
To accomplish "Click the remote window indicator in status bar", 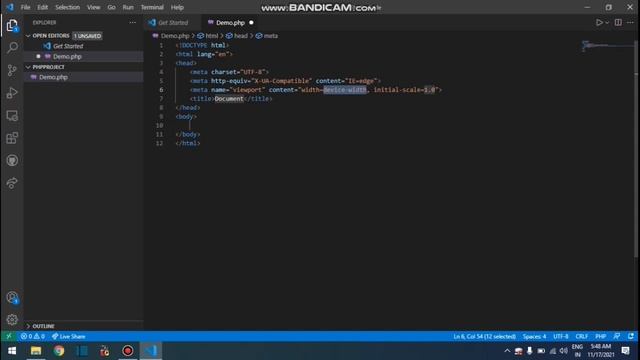I will tap(9, 336).
